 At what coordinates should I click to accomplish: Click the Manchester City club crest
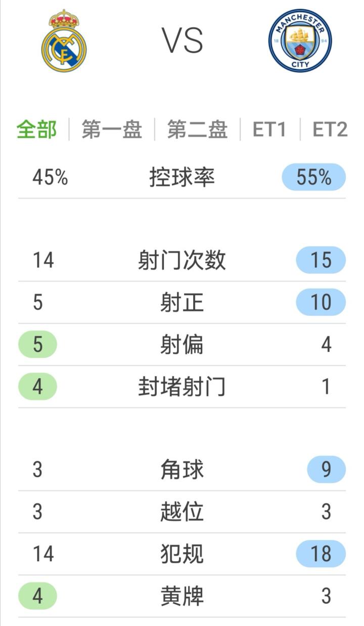(300, 40)
